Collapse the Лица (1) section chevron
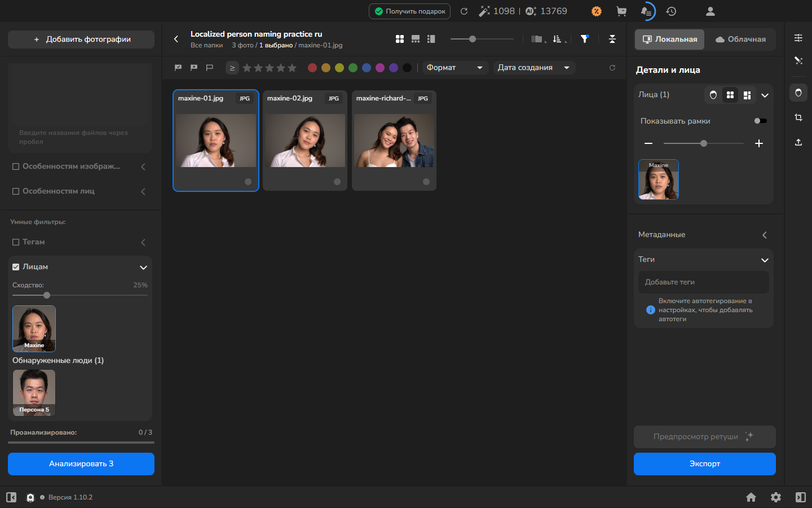Viewport: 812px width, 508px height. pos(765,95)
